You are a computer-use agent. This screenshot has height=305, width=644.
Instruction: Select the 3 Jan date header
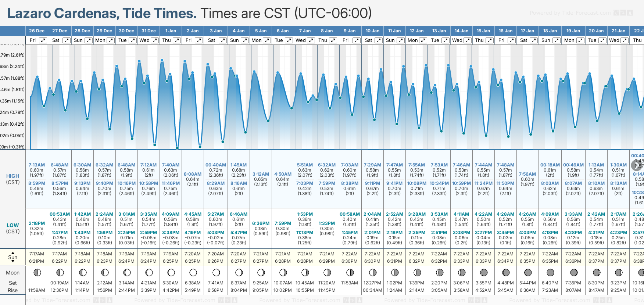tap(216, 31)
